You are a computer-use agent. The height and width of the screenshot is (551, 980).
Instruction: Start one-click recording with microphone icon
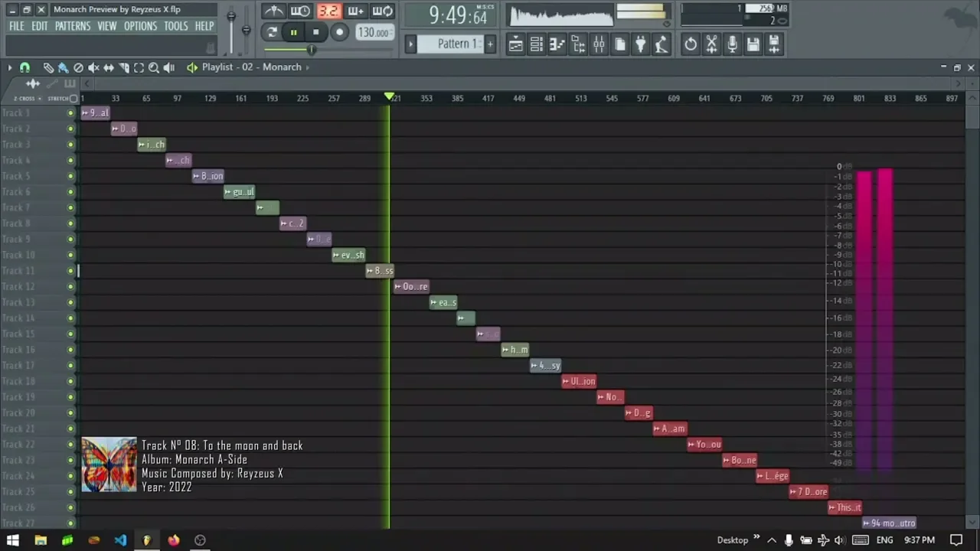click(x=732, y=44)
